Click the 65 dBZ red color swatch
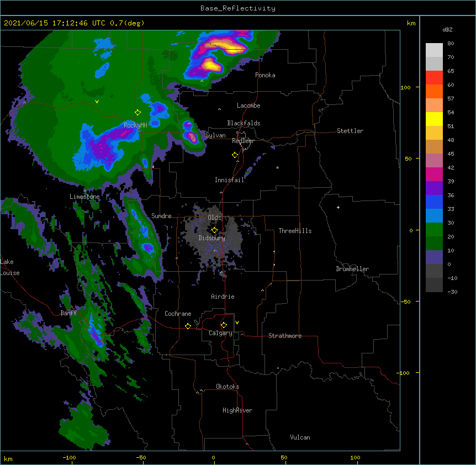 pos(434,77)
